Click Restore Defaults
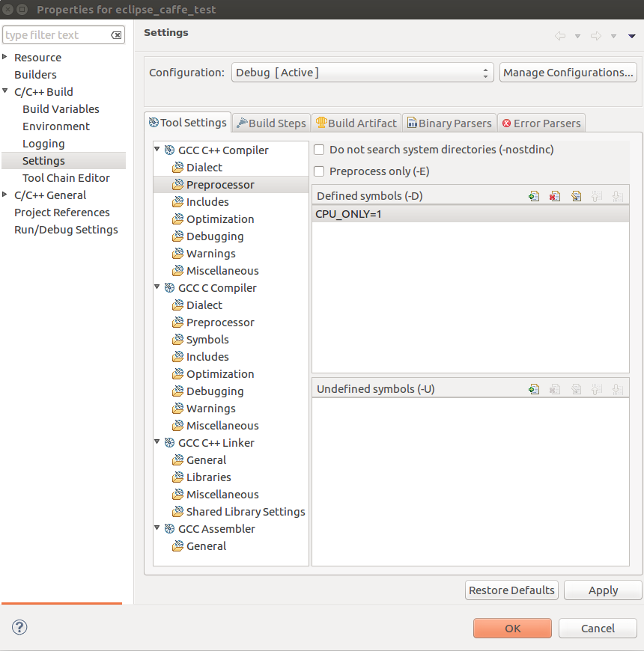Screen dimensions: 644x651 pos(511,590)
